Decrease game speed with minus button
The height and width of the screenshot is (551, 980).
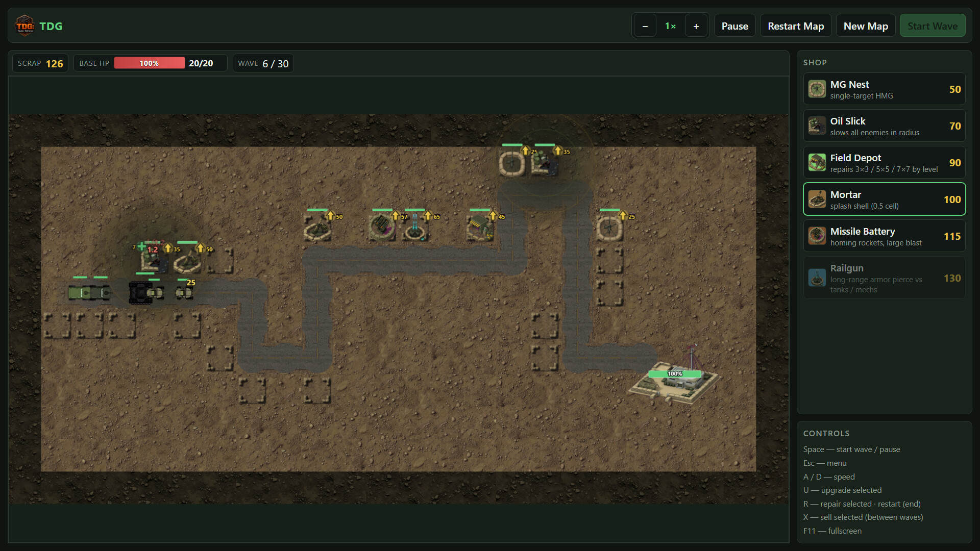click(x=645, y=26)
